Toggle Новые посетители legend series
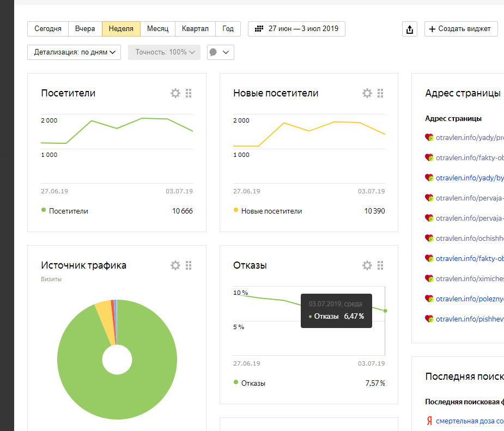 pos(271,211)
